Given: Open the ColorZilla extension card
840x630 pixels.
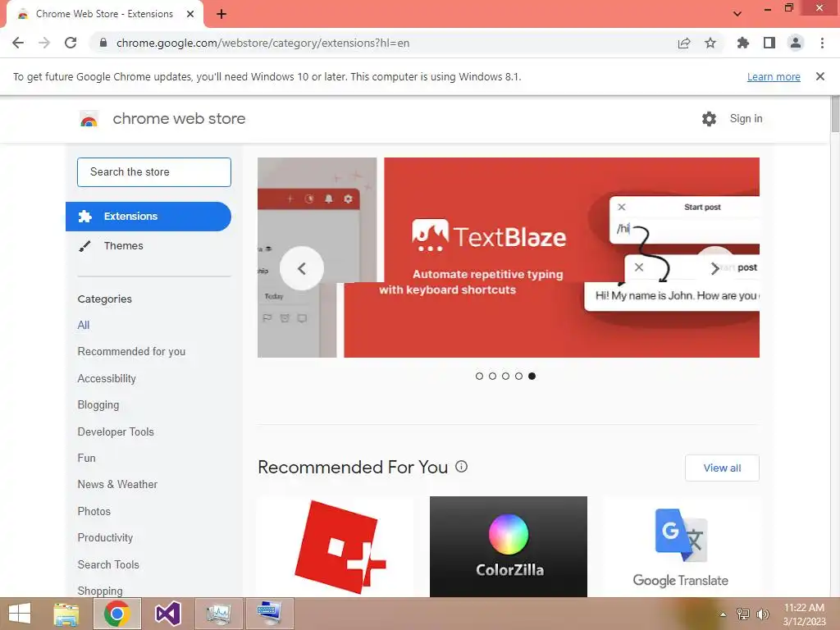Looking at the screenshot, I should coord(509,546).
